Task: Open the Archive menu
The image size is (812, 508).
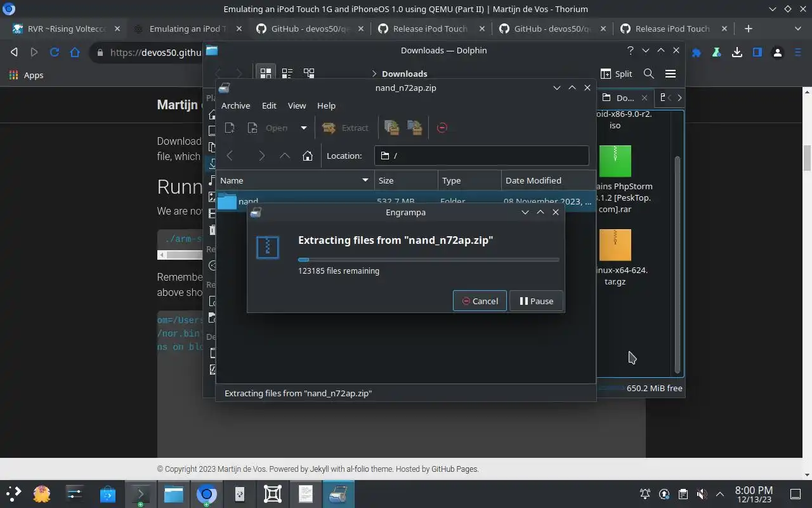Action: 235,105
